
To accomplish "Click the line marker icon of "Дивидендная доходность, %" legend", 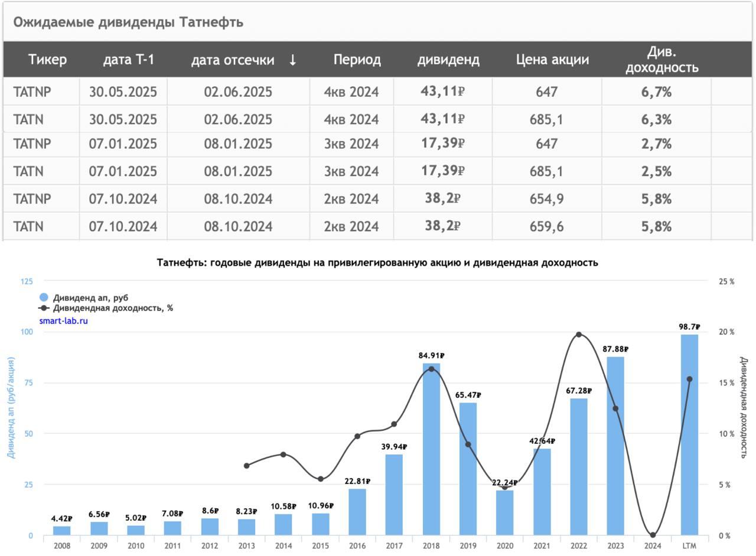I will 44,308.
